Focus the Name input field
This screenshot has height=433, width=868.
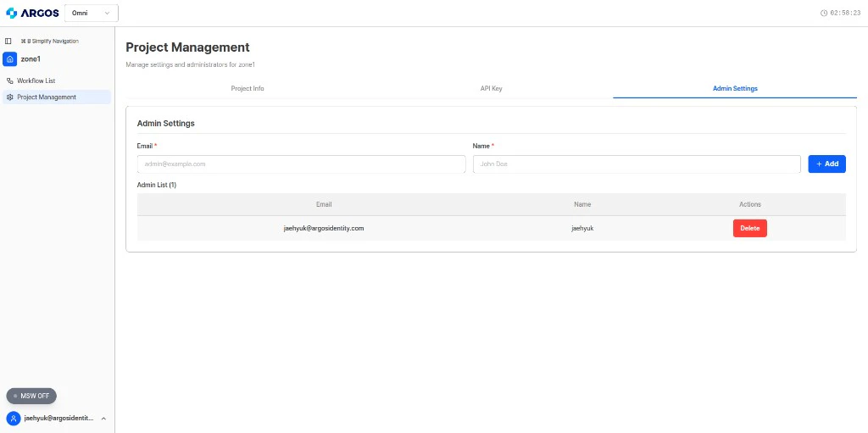click(637, 164)
